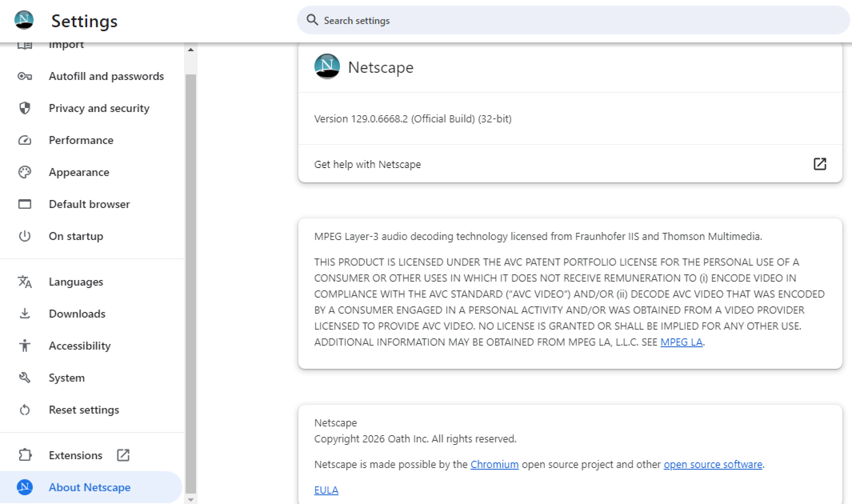The height and width of the screenshot is (504, 852).
Task: View the EULA
Action: 326,490
